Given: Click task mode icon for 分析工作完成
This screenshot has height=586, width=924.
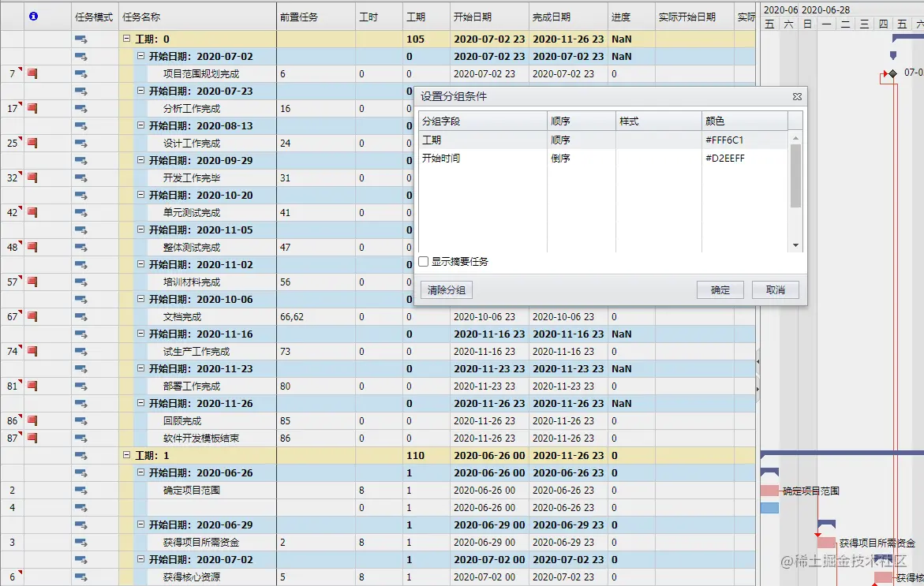Looking at the screenshot, I should (80, 109).
